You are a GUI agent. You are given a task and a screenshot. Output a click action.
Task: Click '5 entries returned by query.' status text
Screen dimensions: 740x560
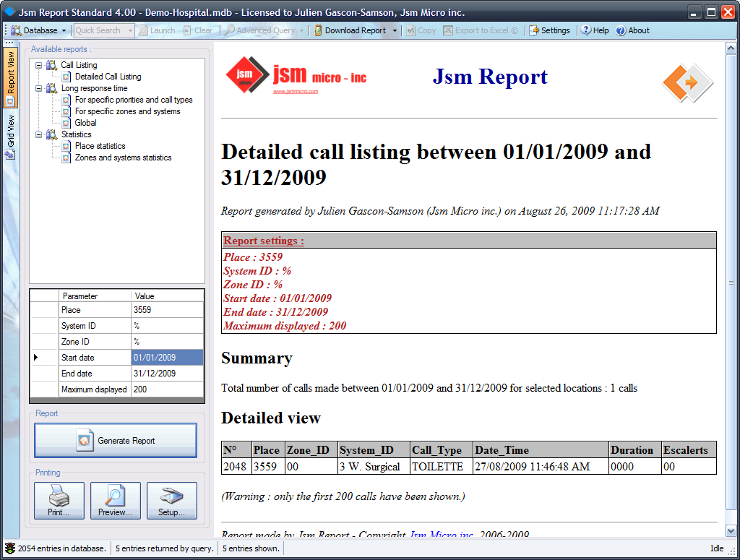click(x=164, y=548)
